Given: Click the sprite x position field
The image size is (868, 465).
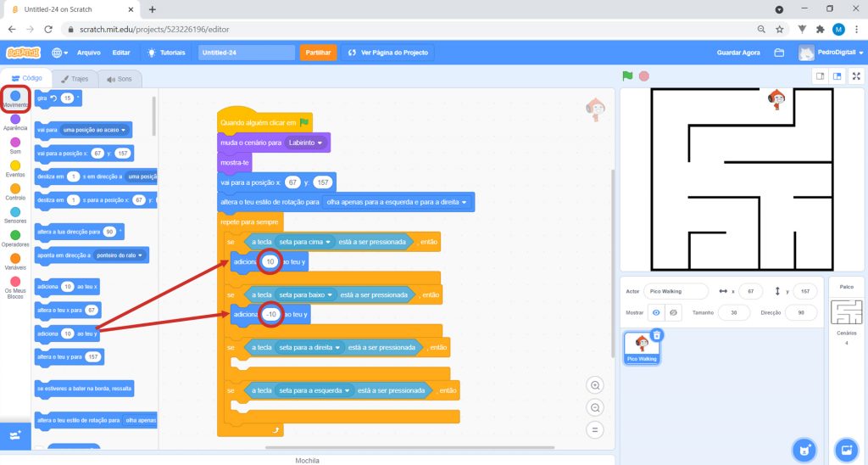Looking at the screenshot, I should tap(750, 291).
